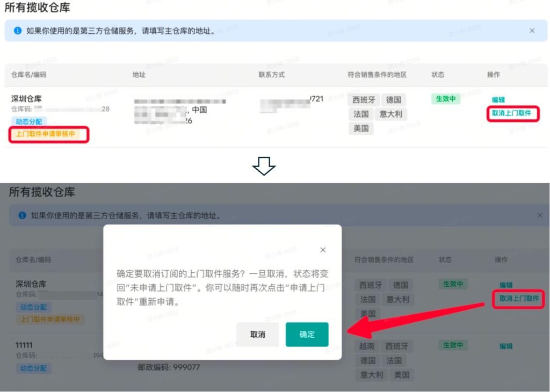This screenshot has height=392, width=550.
Task: Click 确定 button to confirm cancellation
Action: coord(307,335)
